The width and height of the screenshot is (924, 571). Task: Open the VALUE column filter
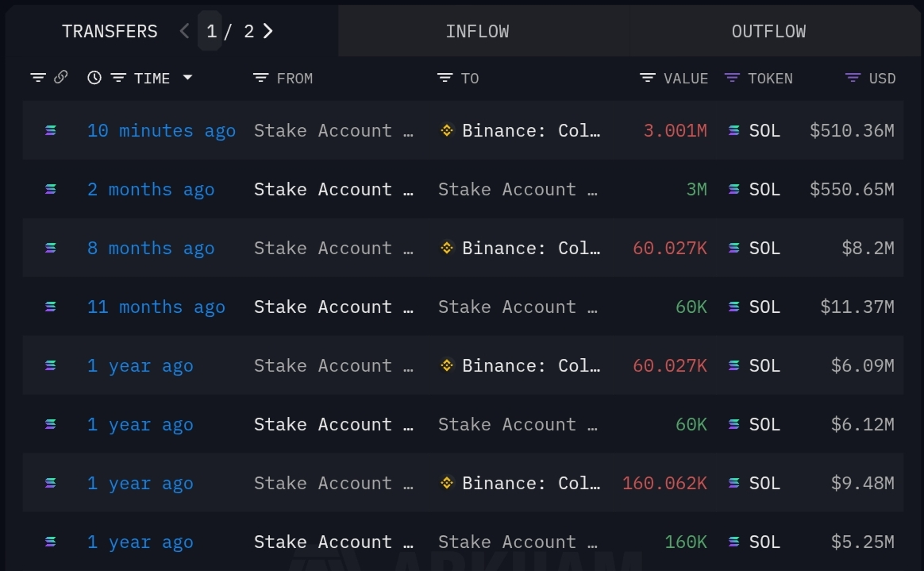point(648,78)
